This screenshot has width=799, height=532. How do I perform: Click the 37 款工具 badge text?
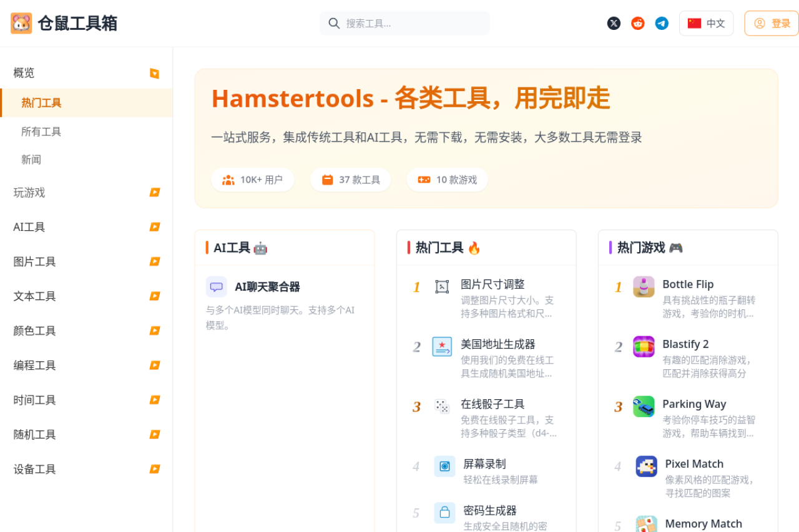point(360,180)
